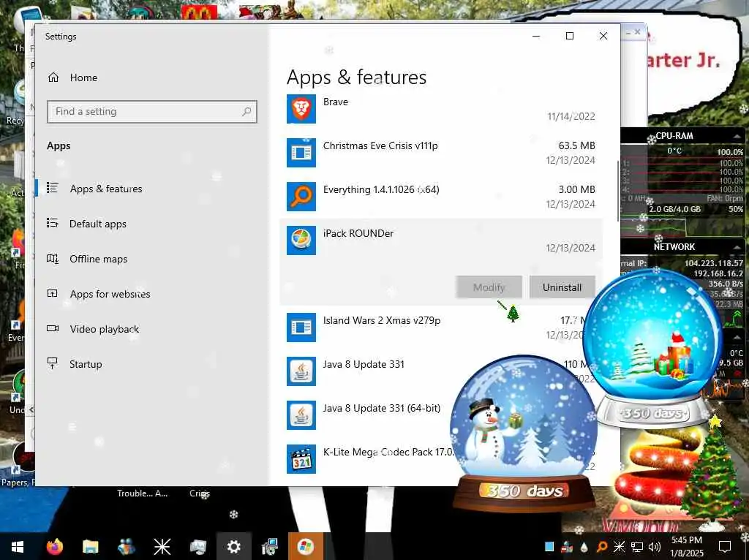
Task: Click the Island Wars 2 Xmas icon
Action: click(x=301, y=328)
